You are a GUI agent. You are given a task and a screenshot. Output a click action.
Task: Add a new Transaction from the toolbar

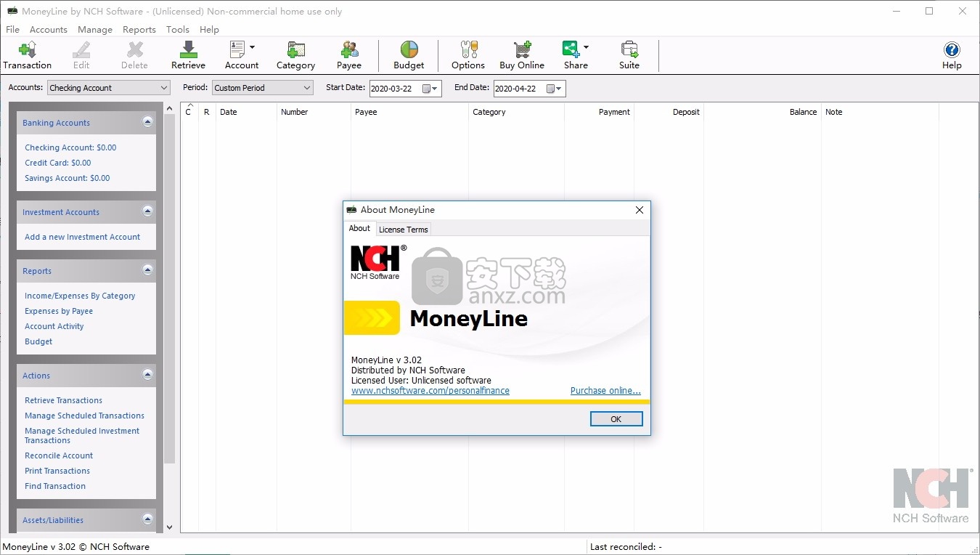28,55
